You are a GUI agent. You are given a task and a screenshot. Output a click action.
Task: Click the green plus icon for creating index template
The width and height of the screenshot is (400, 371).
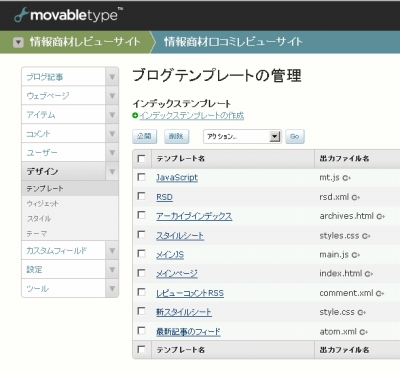135,116
